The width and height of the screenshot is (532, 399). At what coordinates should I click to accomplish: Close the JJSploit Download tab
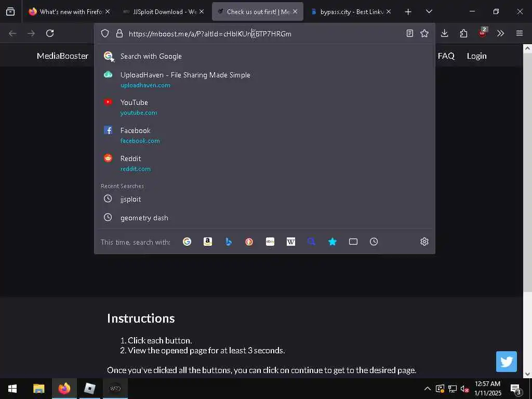click(x=202, y=11)
